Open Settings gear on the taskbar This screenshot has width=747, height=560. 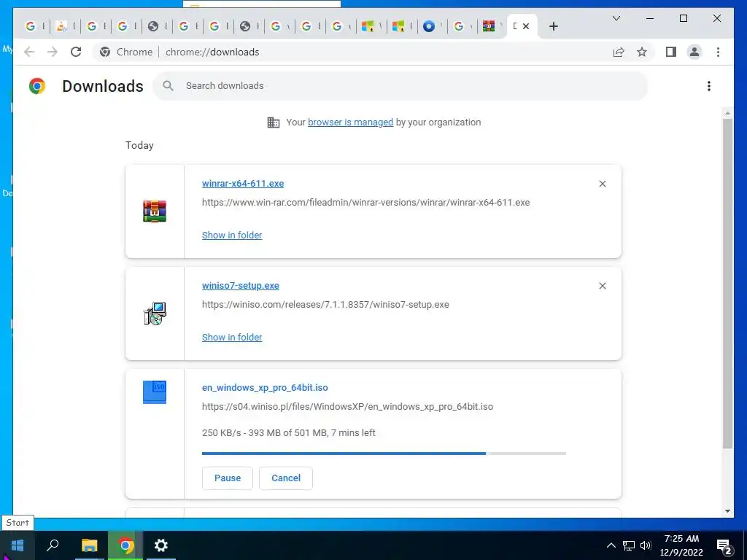161,545
